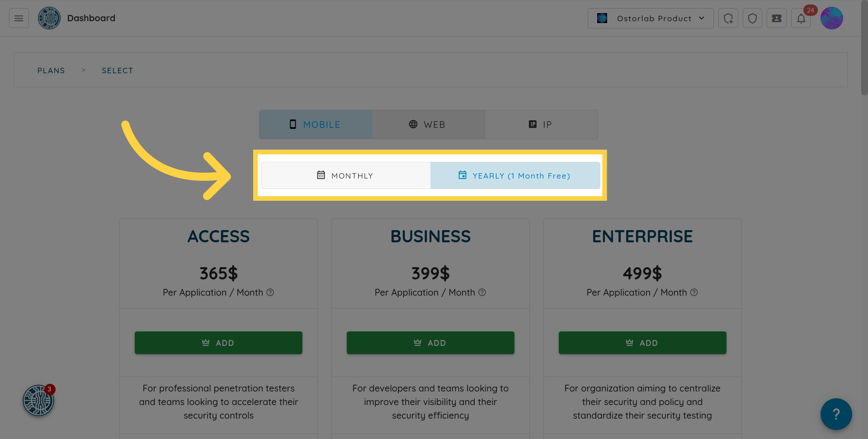Expand the Ostorlab Product organization dropdown

click(x=650, y=19)
